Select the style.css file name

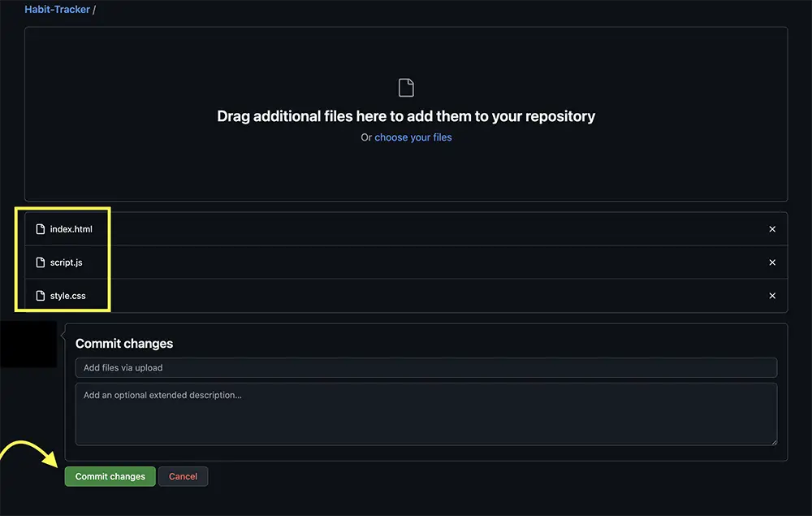pos(68,296)
